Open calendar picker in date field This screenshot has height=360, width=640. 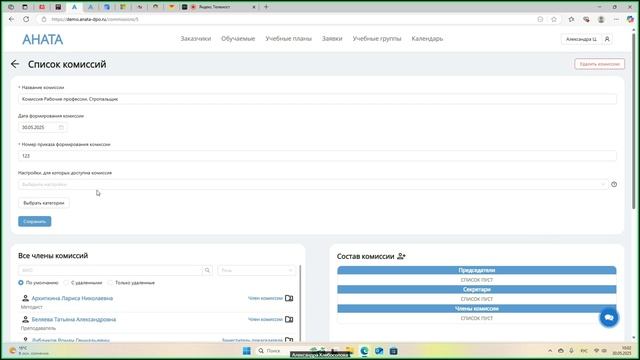(61, 127)
